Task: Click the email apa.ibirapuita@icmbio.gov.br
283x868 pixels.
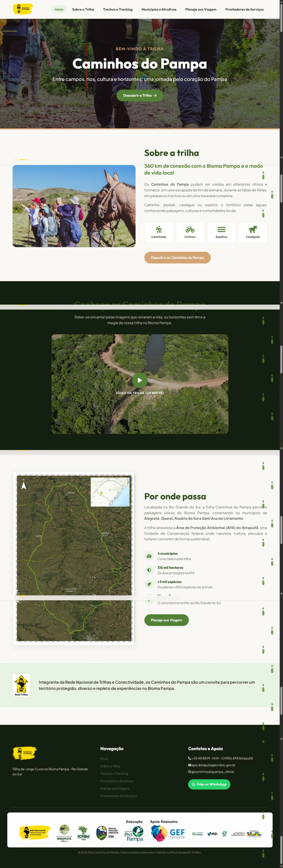Action: coord(212,765)
